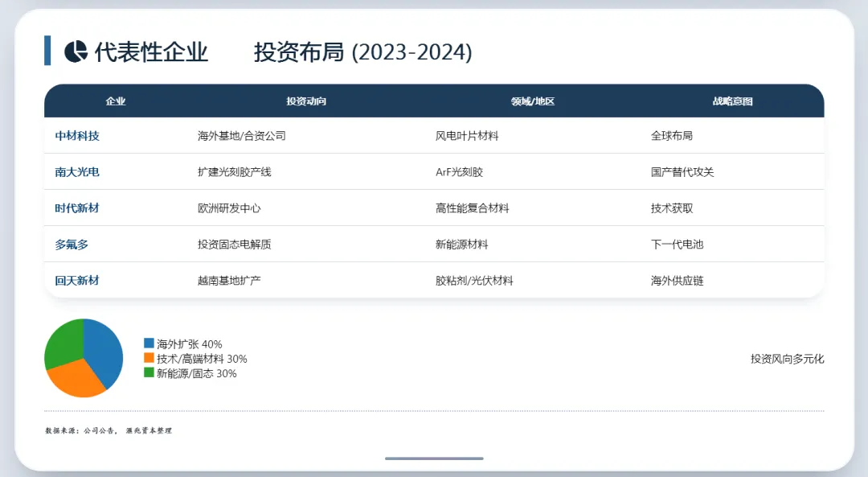Click the 代表性企业 heading

(x=151, y=52)
